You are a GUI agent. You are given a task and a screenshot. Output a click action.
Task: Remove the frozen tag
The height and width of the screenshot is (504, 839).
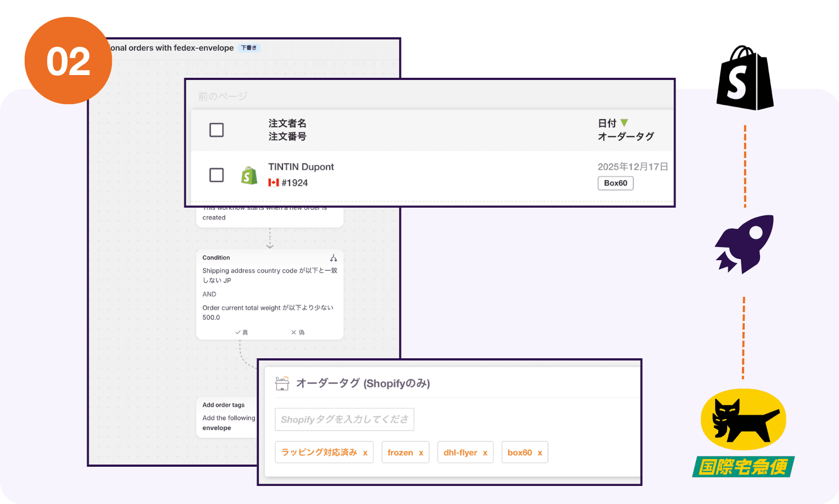420,452
